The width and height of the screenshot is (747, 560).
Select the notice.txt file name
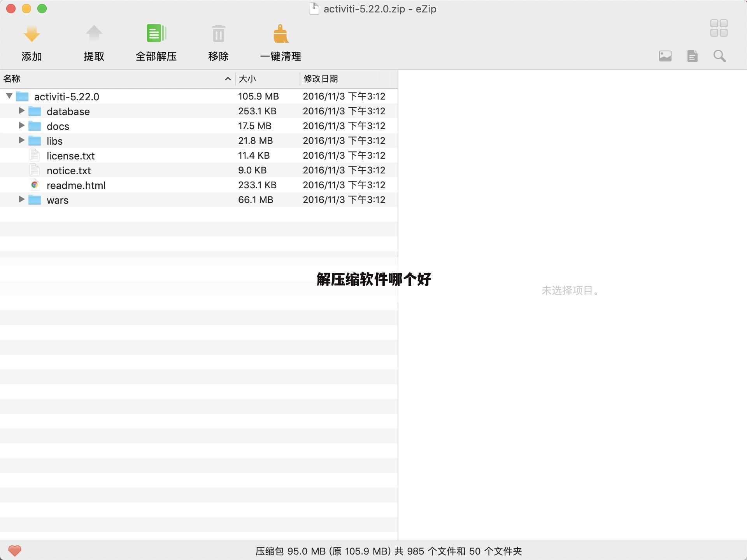(68, 170)
